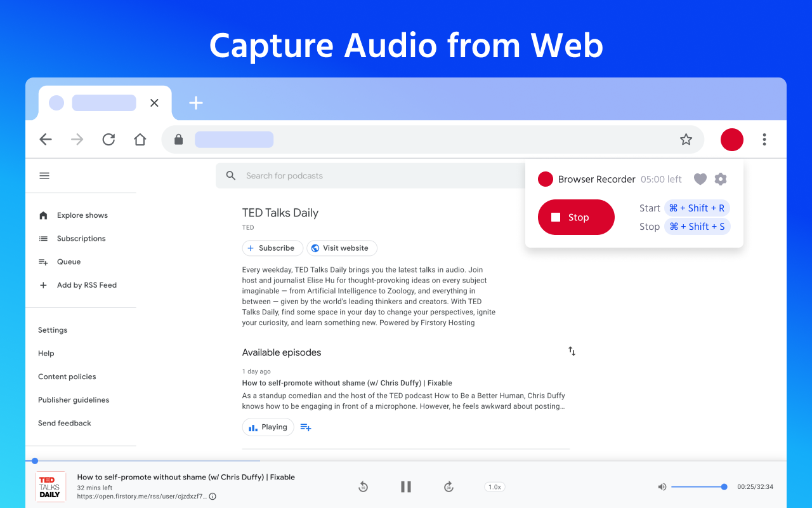Screen dimensions: 812x508
Task: Skip forward 30 seconds in the episode
Action: pyautogui.click(x=449, y=486)
